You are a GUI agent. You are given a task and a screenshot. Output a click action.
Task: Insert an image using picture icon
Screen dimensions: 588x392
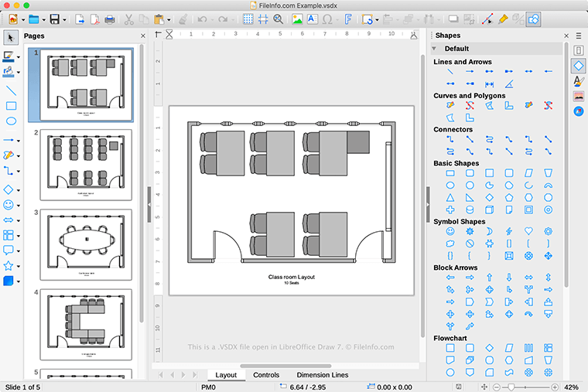pyautogui.click(x=297, y=19)
